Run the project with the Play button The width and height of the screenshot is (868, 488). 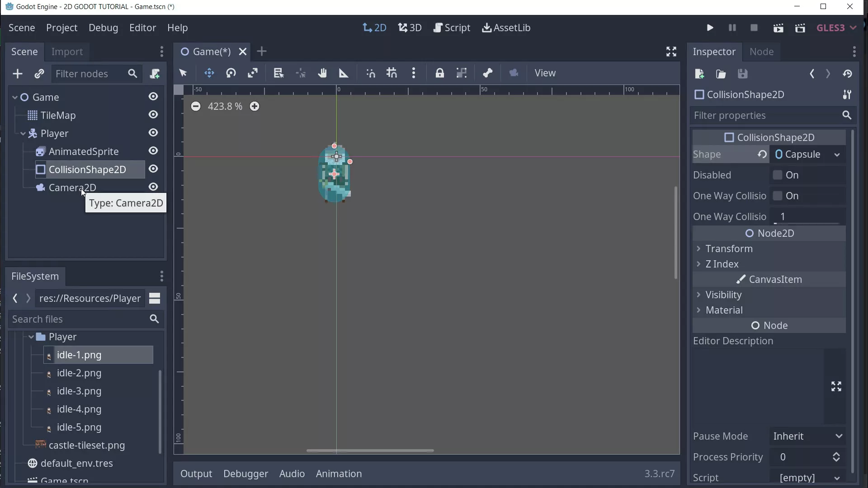coord(709,28)
